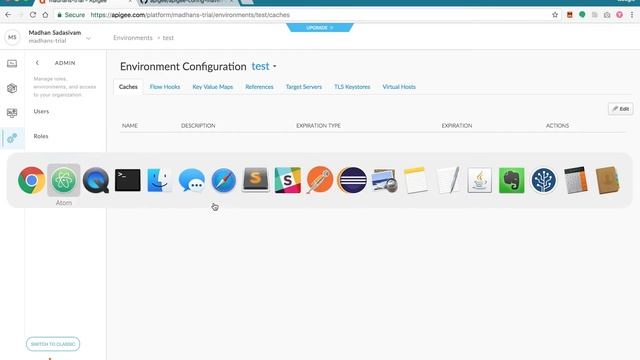Select Preview in the app switcher
The width and height of the screenshot is (640, 360).
[x=384, y=180]
